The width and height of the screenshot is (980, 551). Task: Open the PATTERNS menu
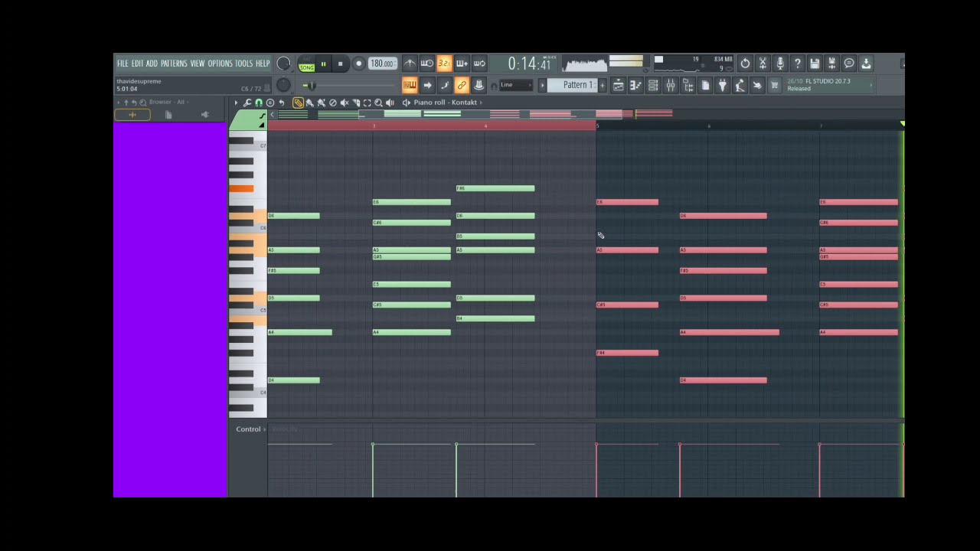[174, 64]
